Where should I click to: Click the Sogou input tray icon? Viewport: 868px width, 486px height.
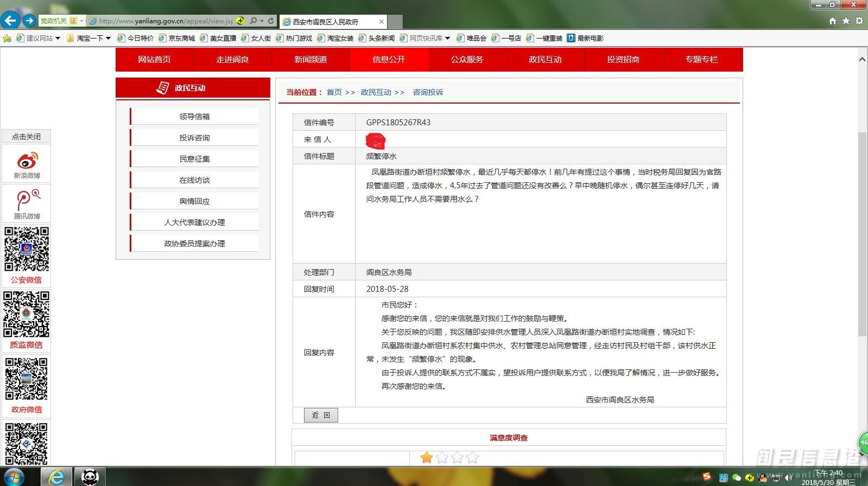coord(707,477)
